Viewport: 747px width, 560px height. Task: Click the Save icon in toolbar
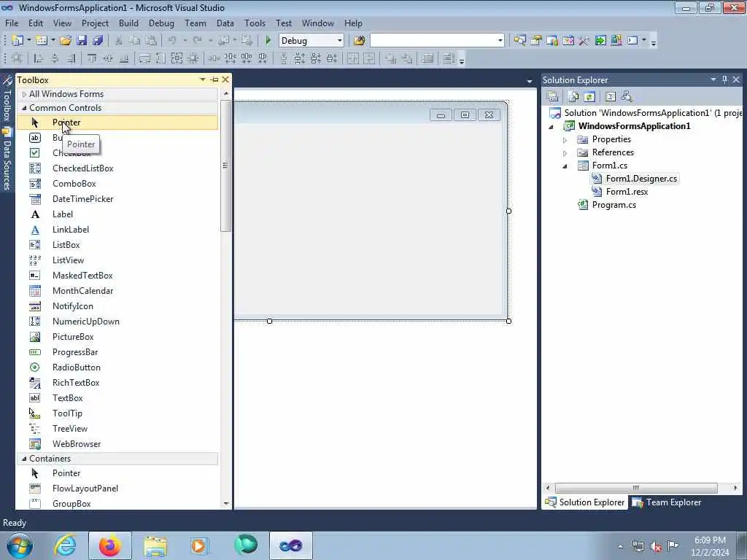82,41
